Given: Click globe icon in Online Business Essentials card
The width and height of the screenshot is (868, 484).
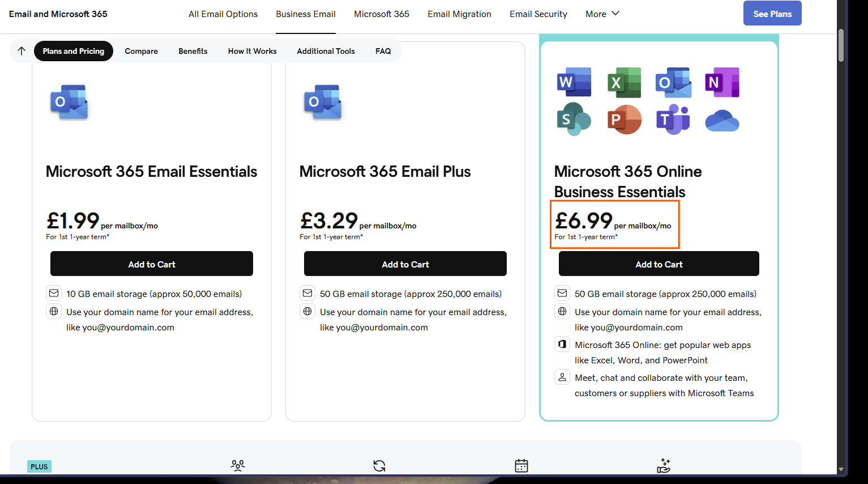Looking at the screenshot, I should (562, 311).
